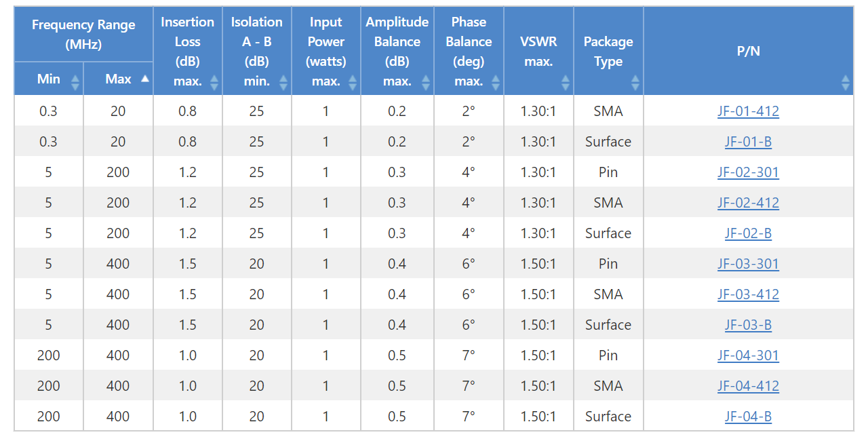Image resolution: width=868 pixels, height=441 pixels.
Task: Open part number JF-02-412 link
Action: click(x=748, y=203)
